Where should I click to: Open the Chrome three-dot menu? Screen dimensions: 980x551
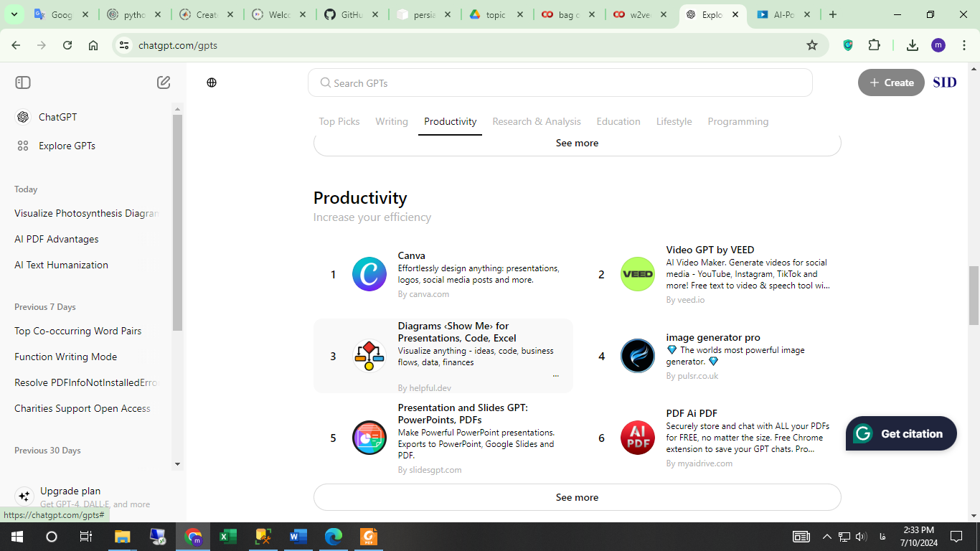pos(963,45)
